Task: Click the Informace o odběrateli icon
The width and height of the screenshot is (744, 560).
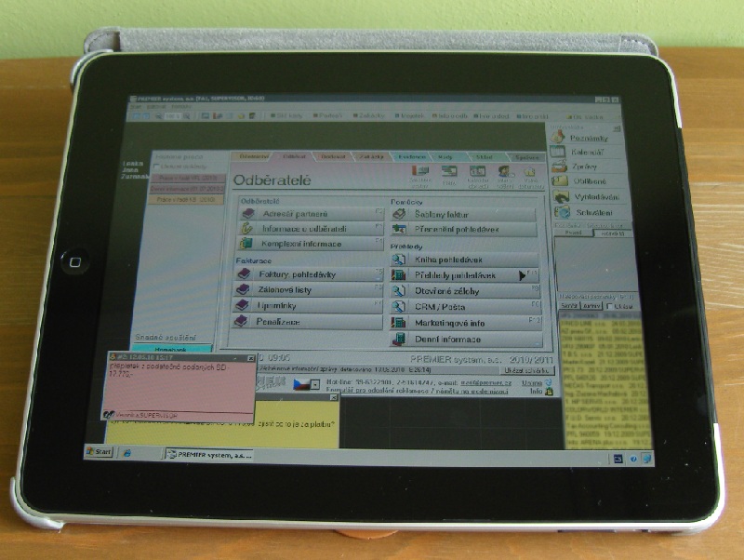Action: pos(246,229)
